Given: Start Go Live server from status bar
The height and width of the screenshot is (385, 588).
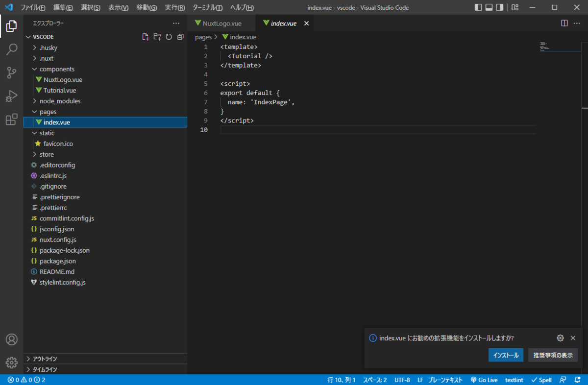Looking at the screenshot, I should tap(484, 380).
